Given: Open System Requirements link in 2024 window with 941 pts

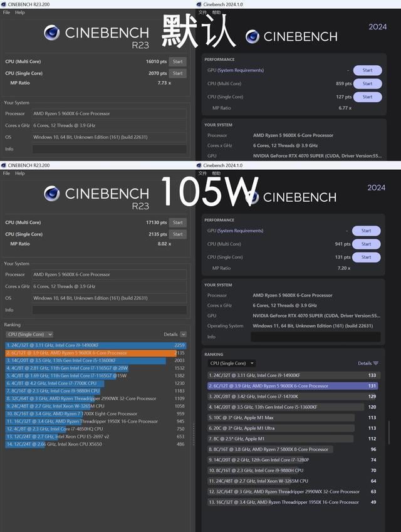Looking at the screenshot, I should click(241, 231).
